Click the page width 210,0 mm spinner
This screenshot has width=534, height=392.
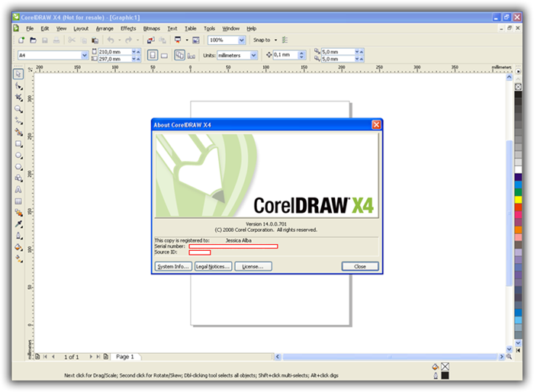136,52
